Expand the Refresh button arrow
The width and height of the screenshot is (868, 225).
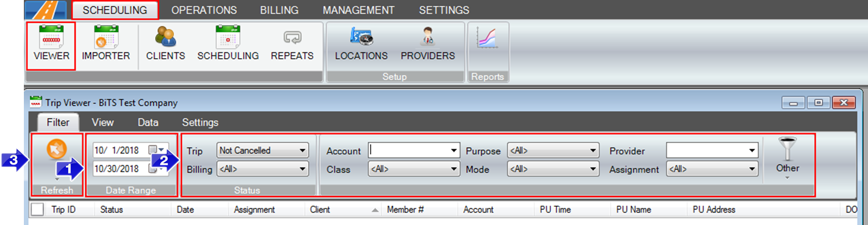click(x=57, y=179)
